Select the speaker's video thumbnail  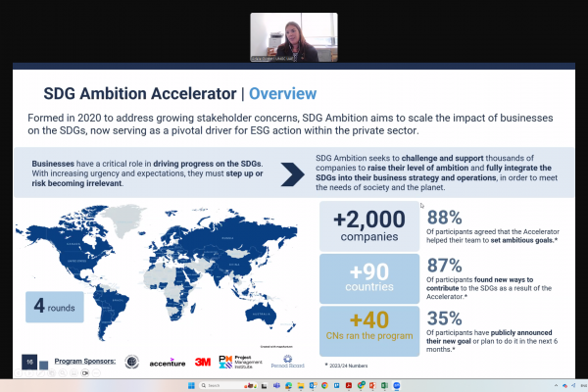[293, 35]
